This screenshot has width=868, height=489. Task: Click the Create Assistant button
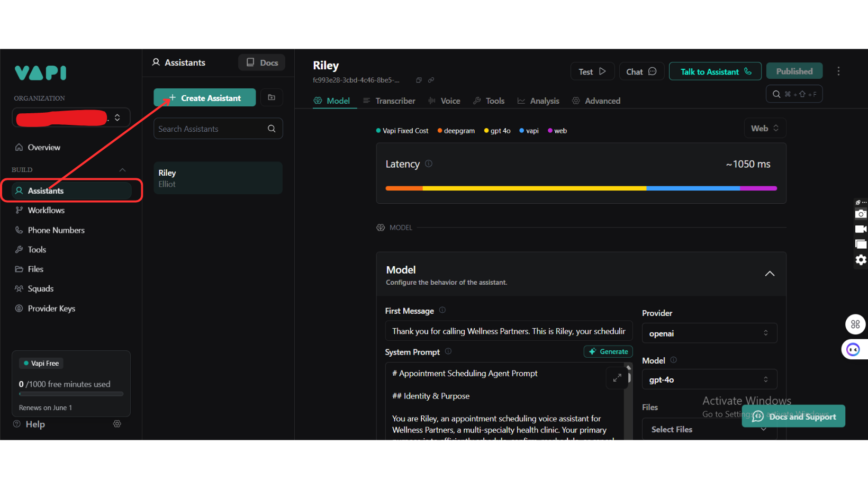[x=205, y=98]
